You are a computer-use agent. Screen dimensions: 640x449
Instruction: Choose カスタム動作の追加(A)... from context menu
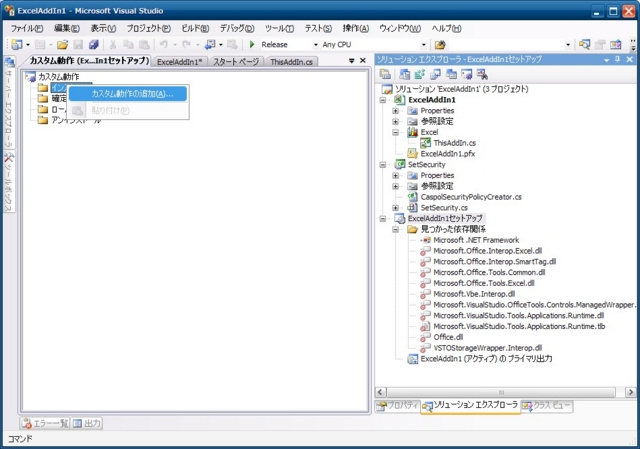pyautogui.click(x=128, y=93)
